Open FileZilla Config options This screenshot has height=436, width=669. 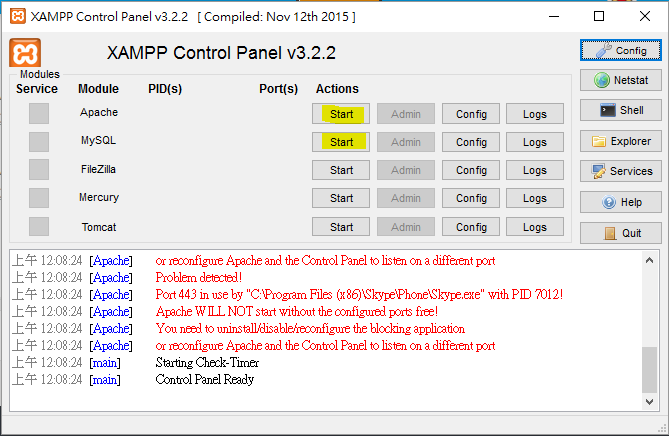click(471, 170)
